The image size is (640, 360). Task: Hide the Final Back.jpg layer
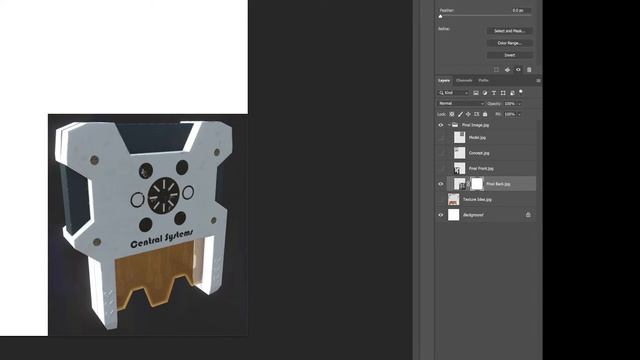tap(441, 184)
